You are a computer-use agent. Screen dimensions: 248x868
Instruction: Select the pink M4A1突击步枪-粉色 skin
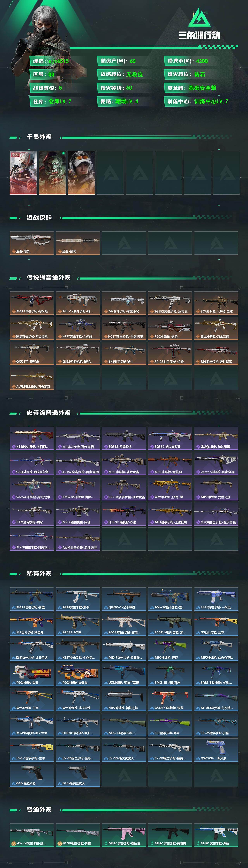[124, 835]
